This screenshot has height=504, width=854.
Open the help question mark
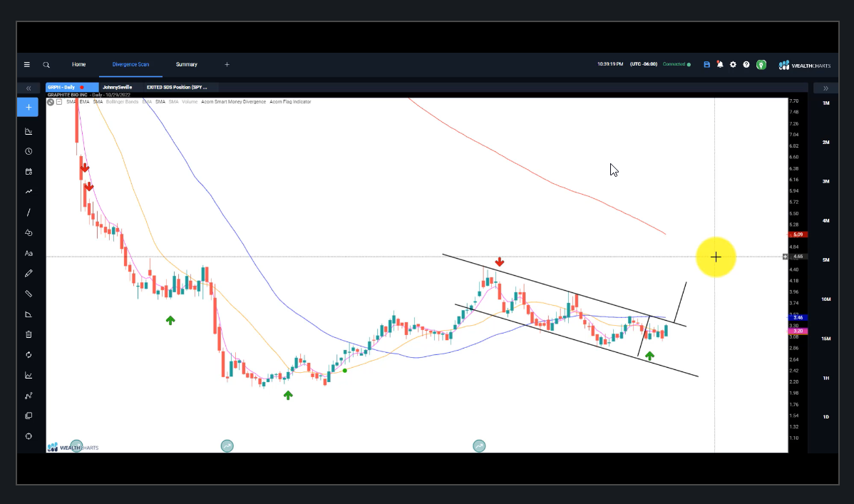[x=746, y=64]
